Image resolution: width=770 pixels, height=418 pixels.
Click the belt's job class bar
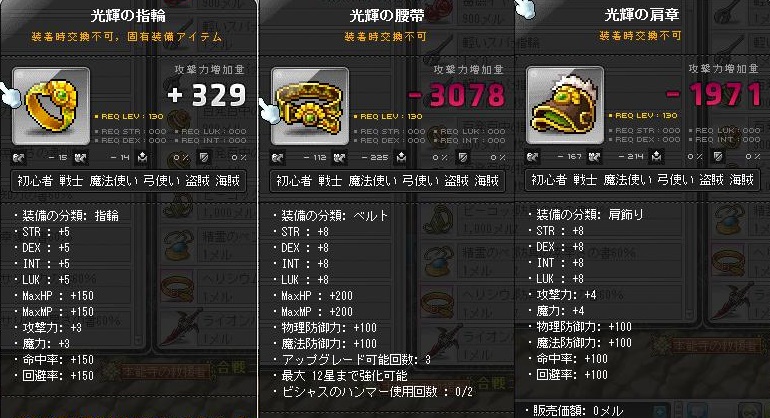[x=387, y=181]
